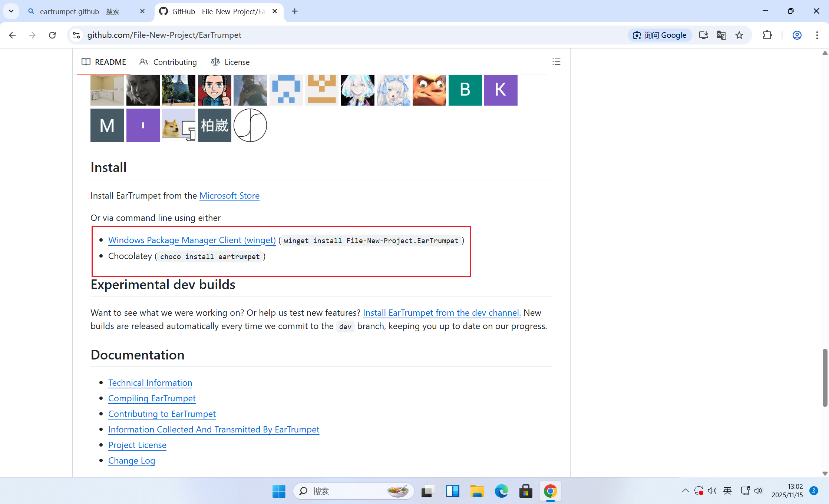Open the Microsoft Store link
829x504 pixels.
pos(229,196)
